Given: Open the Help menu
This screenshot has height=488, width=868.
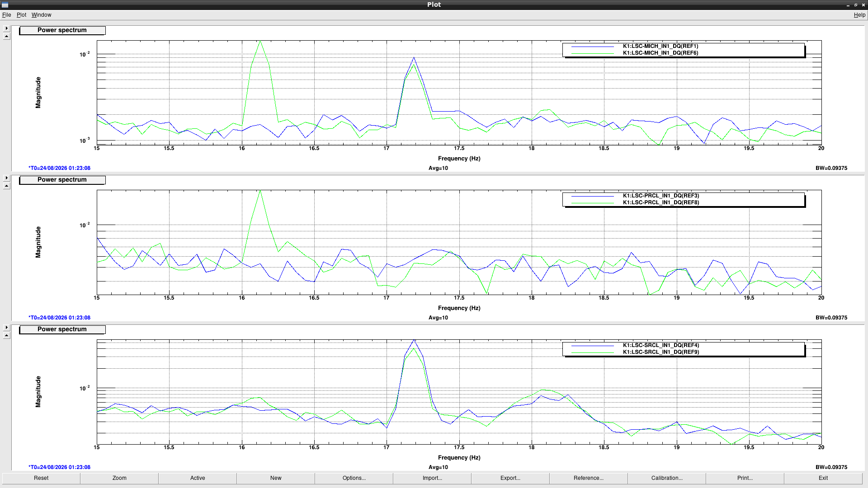Looking at the screenshot, I should pos(859,15).
